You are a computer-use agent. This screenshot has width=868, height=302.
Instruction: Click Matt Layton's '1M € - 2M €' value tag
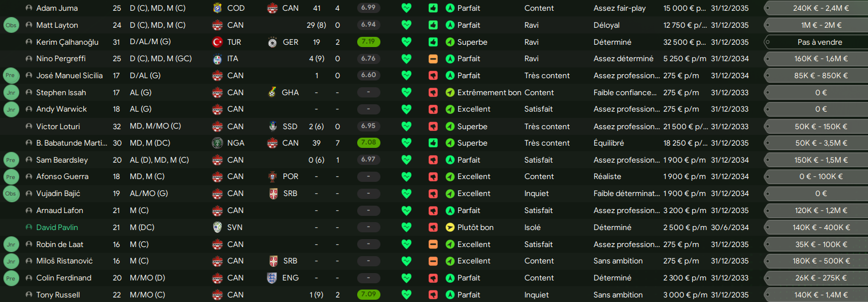(x=815, y=25)
